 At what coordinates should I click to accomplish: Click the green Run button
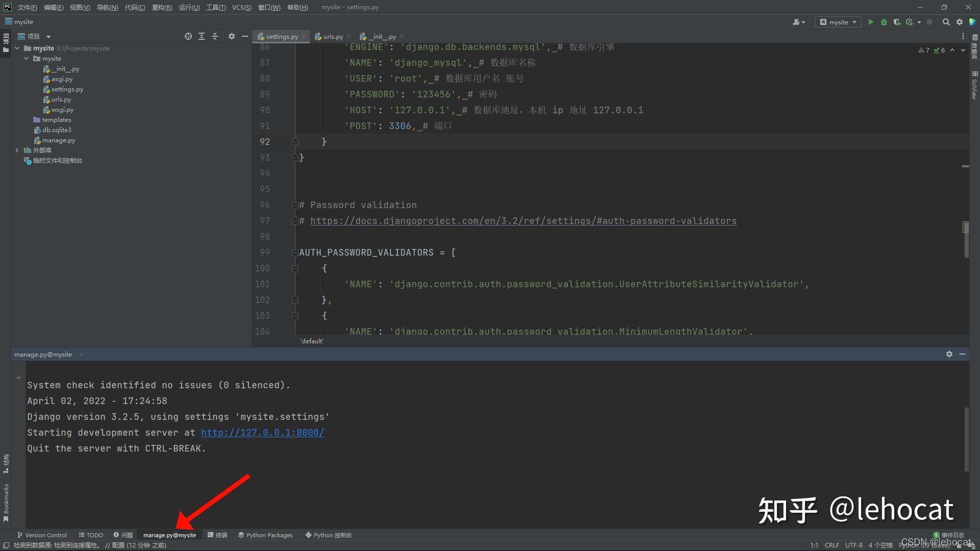871,22
